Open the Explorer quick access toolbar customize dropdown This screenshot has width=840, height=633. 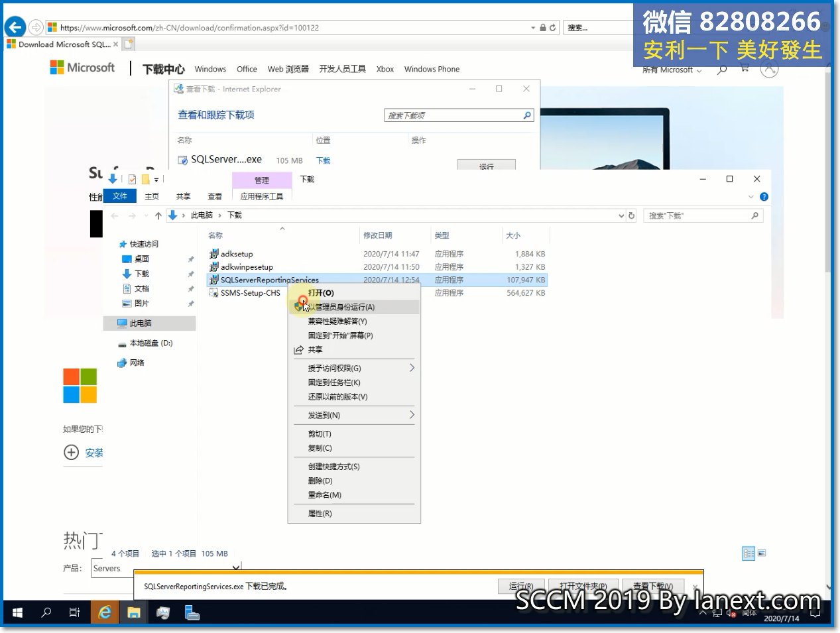(156, 180)
